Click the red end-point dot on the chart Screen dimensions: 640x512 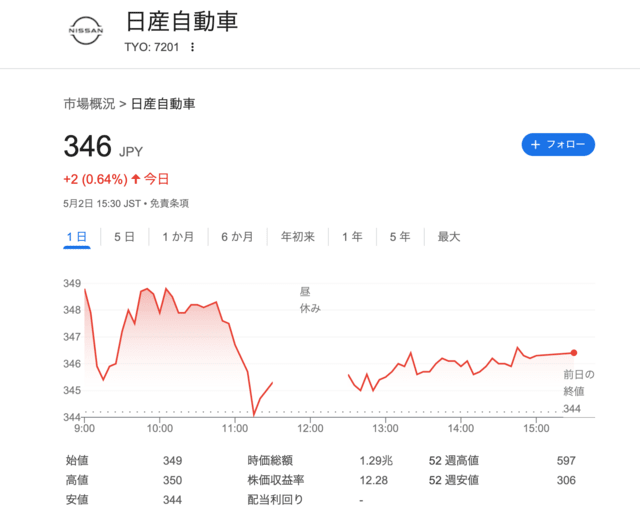[x=574, y=353]
